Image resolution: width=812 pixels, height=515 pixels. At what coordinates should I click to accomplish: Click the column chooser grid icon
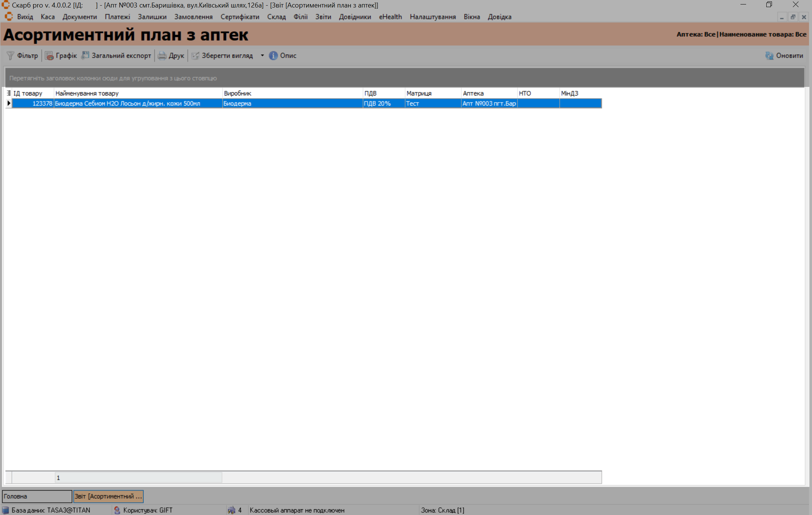(x=9, y=93)
